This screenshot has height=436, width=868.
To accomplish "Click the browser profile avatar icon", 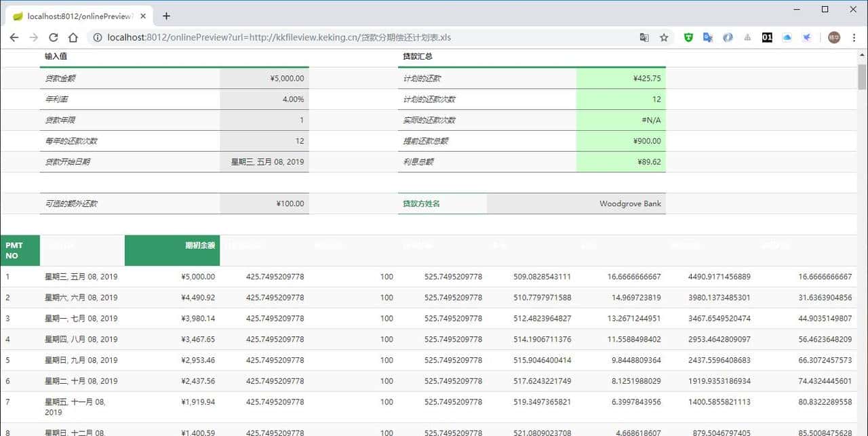I will pos(833,37).
